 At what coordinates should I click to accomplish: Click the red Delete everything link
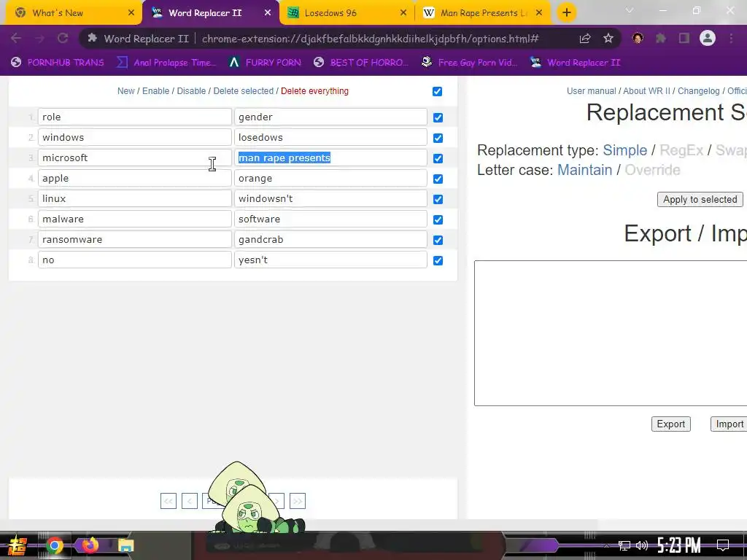click(x=314, y=91)
